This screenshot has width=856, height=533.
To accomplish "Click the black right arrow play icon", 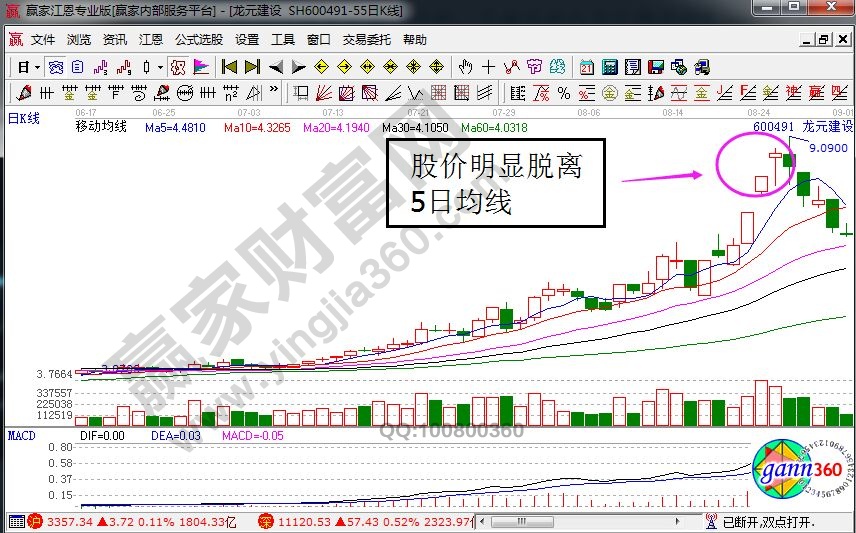I will (298, 67).
